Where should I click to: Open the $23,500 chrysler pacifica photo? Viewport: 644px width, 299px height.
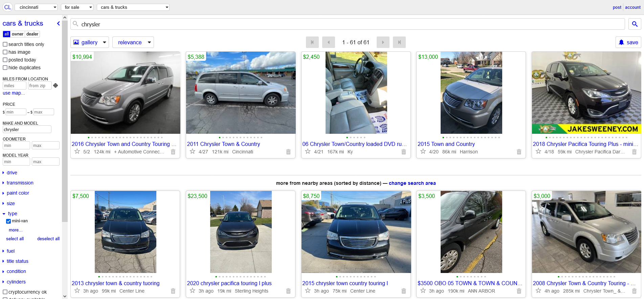[x=241, y=232]
